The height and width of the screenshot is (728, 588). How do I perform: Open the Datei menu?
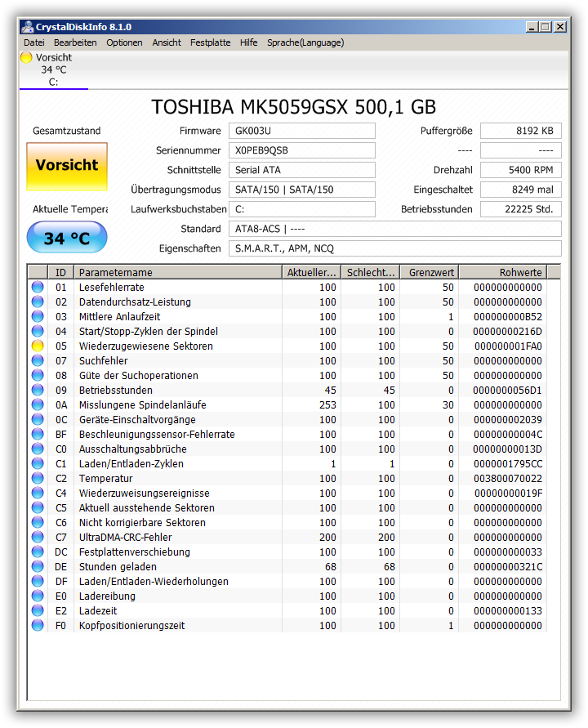tap(33, 42)
